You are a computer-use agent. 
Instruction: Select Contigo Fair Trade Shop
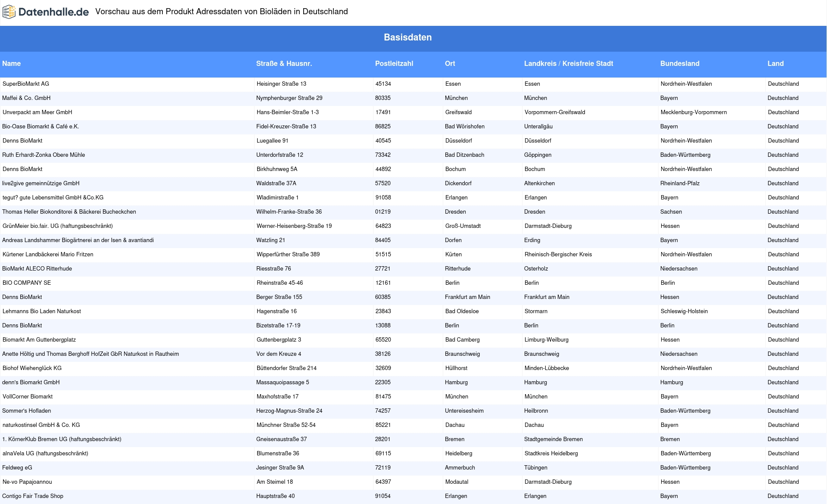33,496
